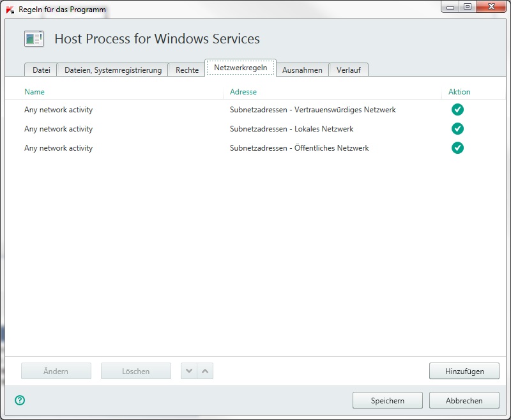Click allow checkmark for Vertrauenswürdiges Netzwerk rule

click(457, 110)
